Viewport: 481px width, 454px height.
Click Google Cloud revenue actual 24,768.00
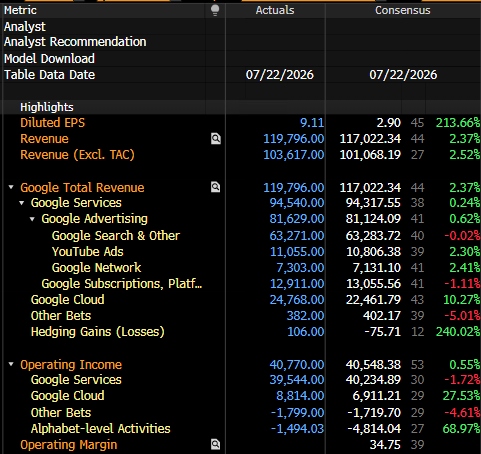tap(297, 300)
